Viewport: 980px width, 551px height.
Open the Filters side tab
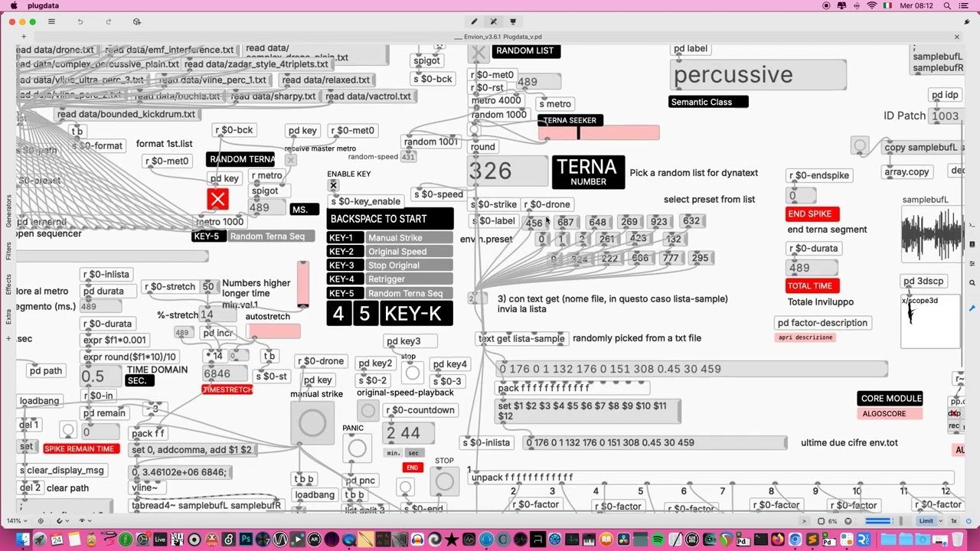pyautogui.click(x=8, y=251)
